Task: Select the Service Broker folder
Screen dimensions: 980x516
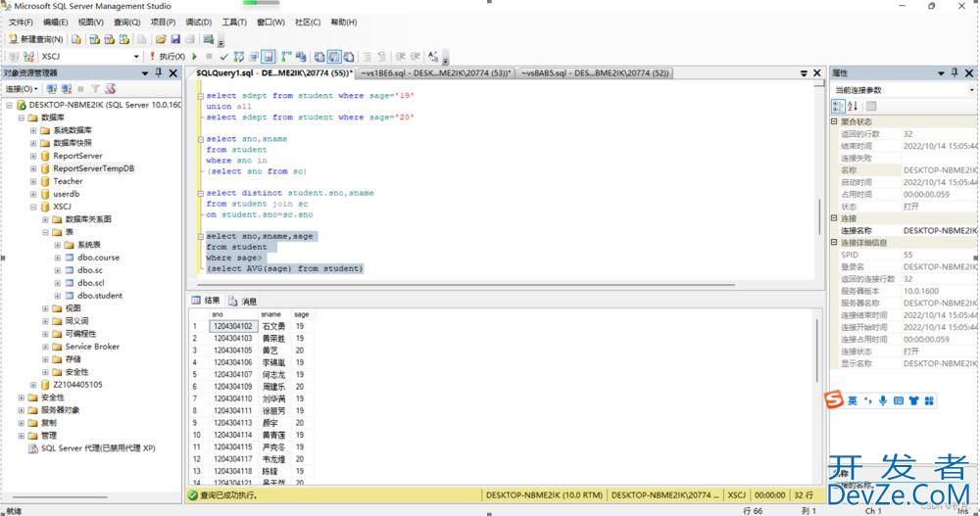Action: click(x=92, y=346)
